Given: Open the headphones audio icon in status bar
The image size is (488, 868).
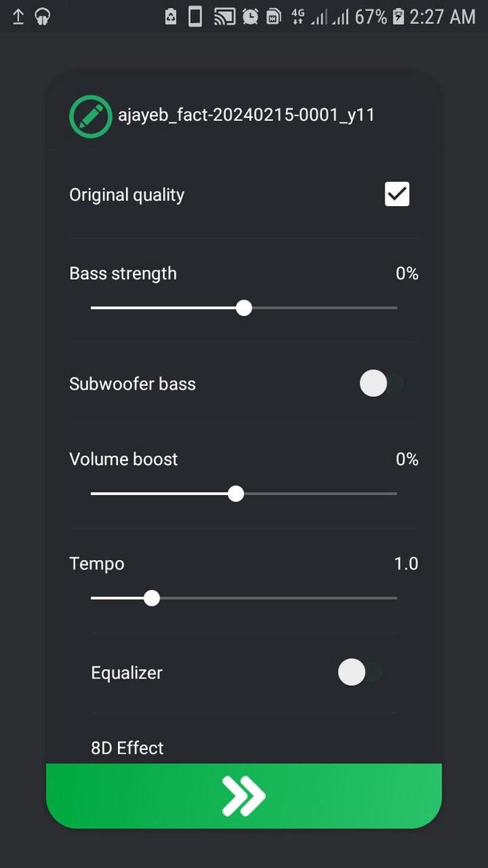Looking at the screenshot, I should tap(42, 16).
